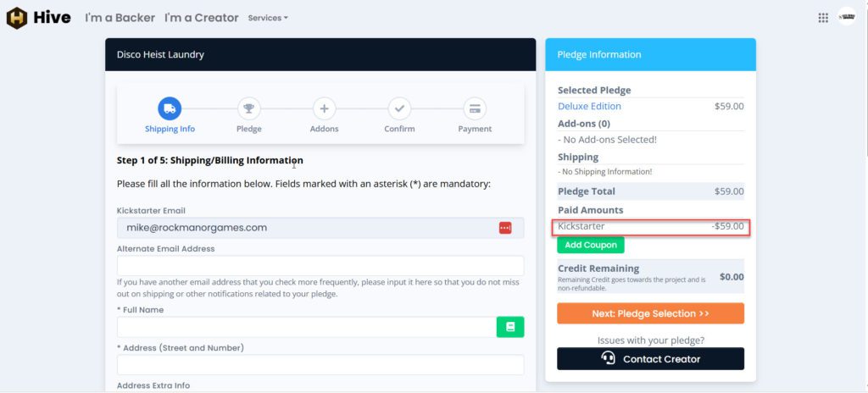This screenshot has width=868, height=393.
Task: Go to Addons plus step icon
Action: coord(324,108)
